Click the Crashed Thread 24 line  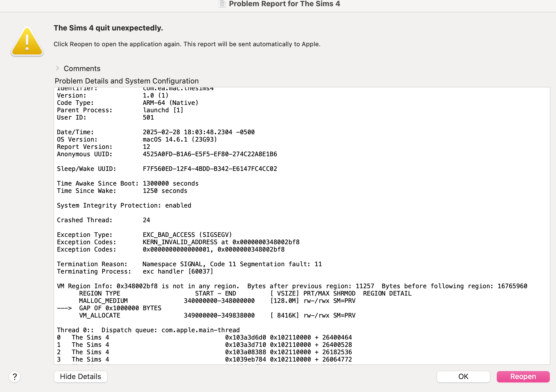tap(103, 220)
